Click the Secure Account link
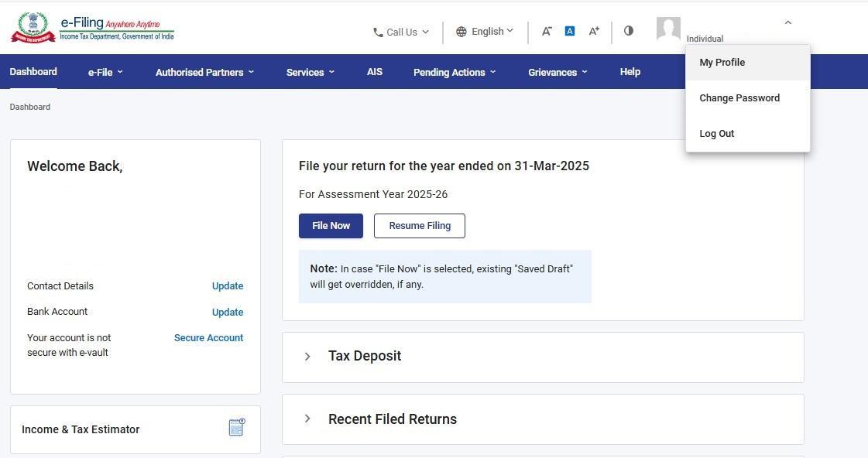 [208, 337]
